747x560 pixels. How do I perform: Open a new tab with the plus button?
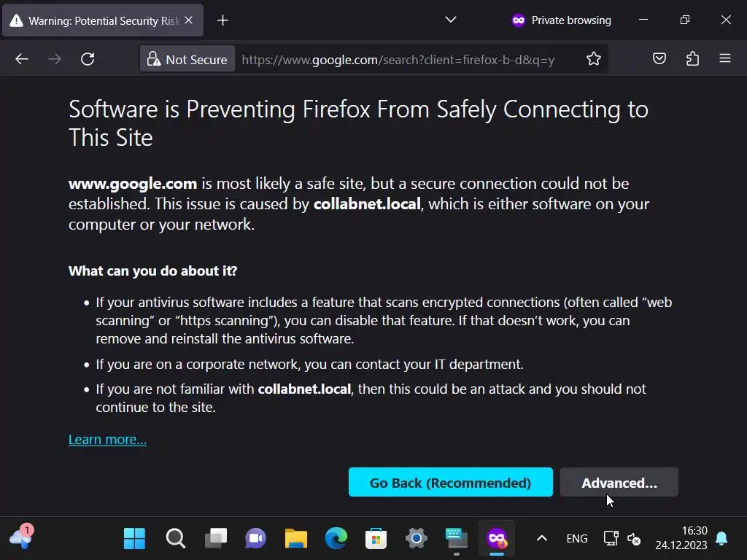223,20
